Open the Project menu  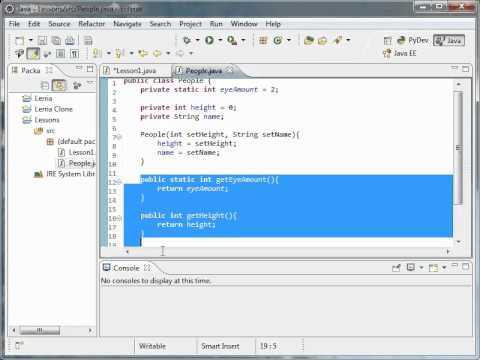click(190, 24)
